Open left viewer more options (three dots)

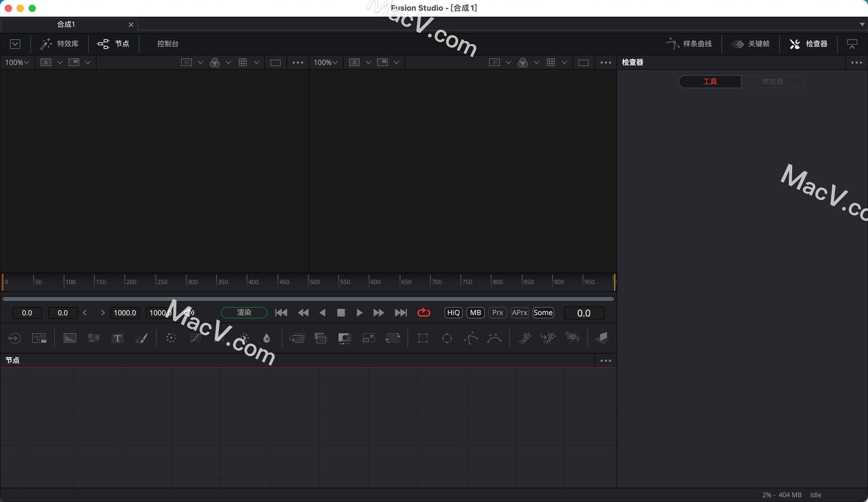(297, 62)
